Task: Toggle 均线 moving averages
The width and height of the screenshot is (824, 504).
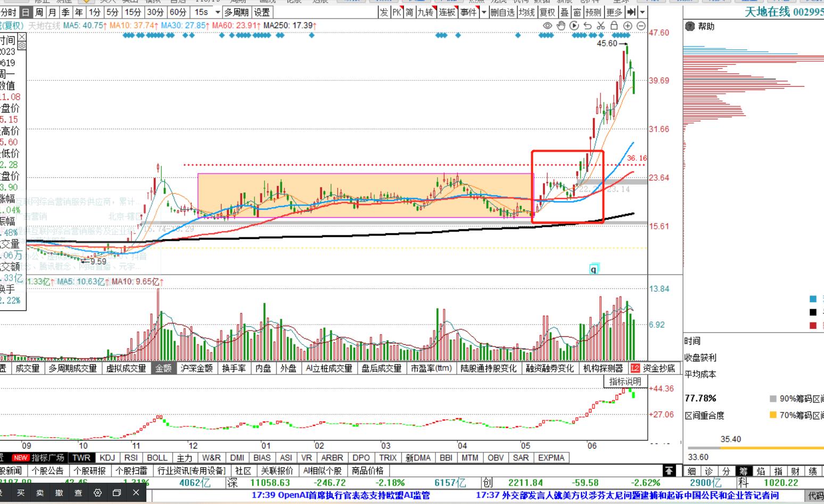Action: point(526,12)
